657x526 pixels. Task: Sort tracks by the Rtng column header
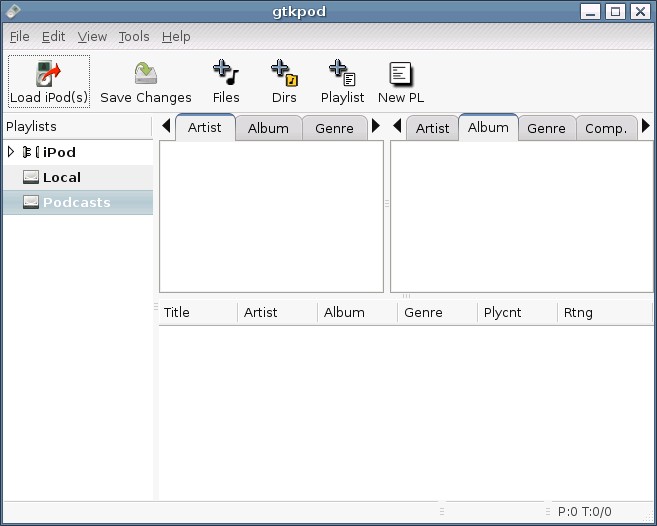pos(605,312)
